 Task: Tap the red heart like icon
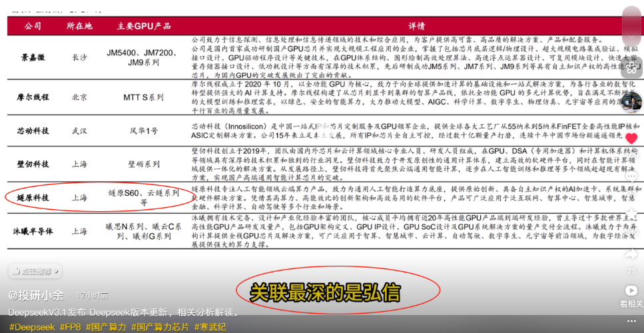point(631,139)
